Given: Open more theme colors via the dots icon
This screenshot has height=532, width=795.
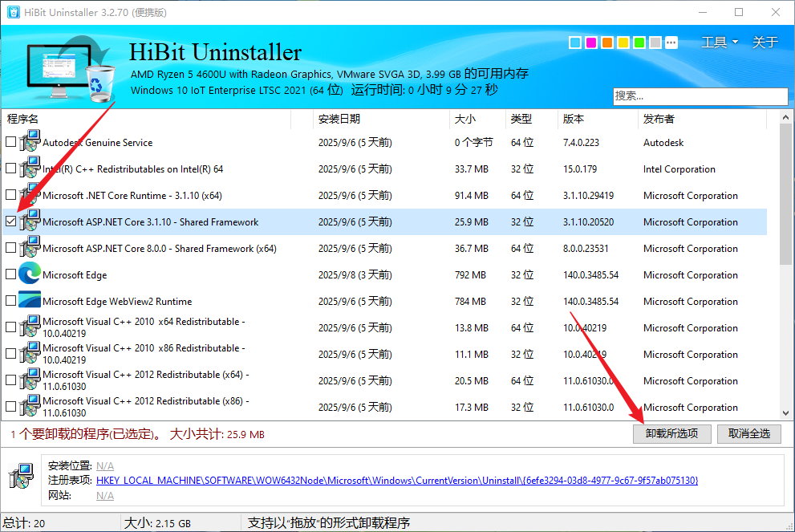Looking at the screenshot, I should coord(671,43).
